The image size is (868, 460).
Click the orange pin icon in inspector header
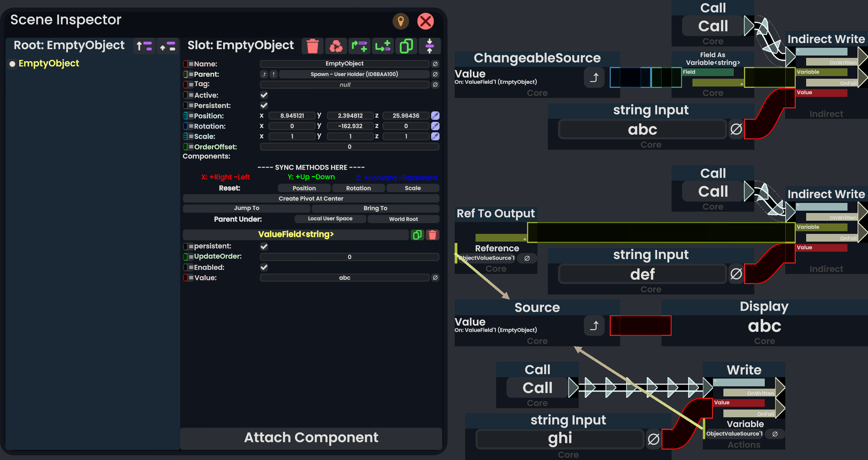(400, 21)
